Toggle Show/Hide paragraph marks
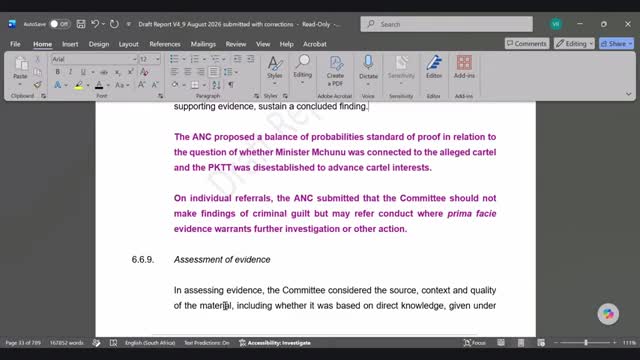 (231, 85)
